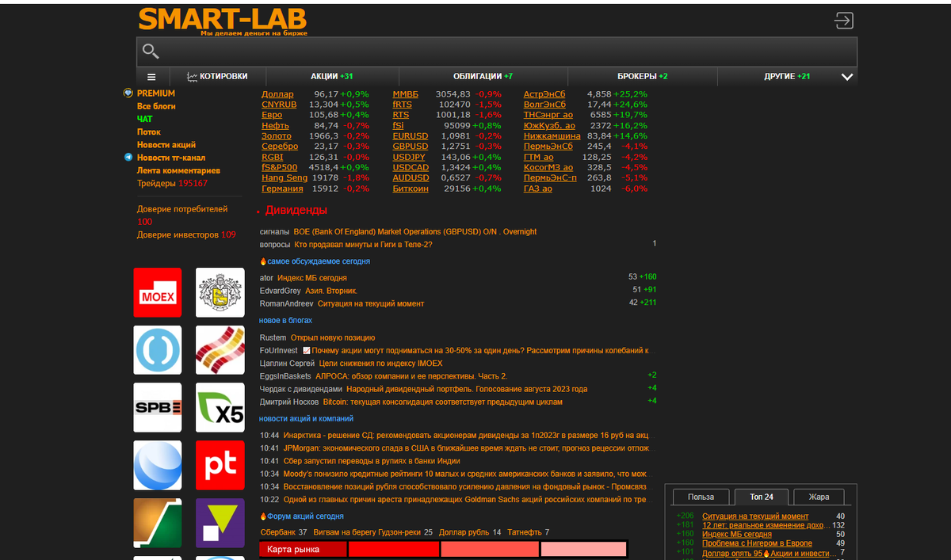Open the Татнефть 7 forum link
Image resolution: width=951 pixels, height=560 pixels.
coord(529,532)
